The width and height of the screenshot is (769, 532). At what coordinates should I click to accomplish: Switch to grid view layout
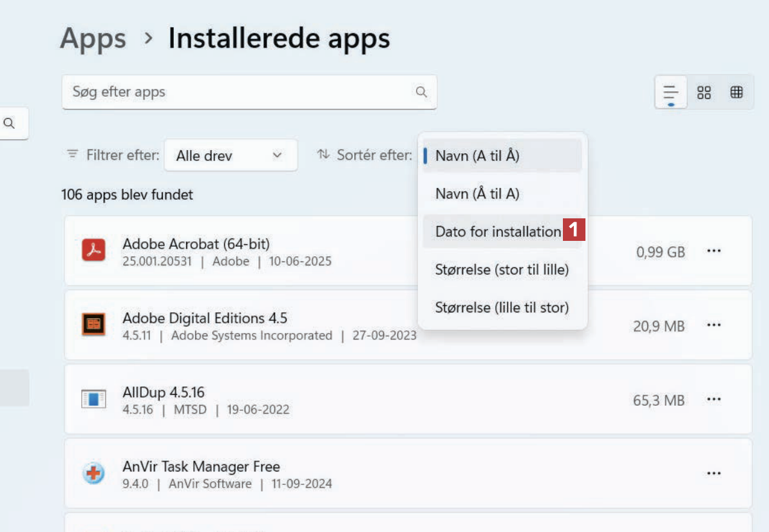pyautogui.click(x=704, y=93)
